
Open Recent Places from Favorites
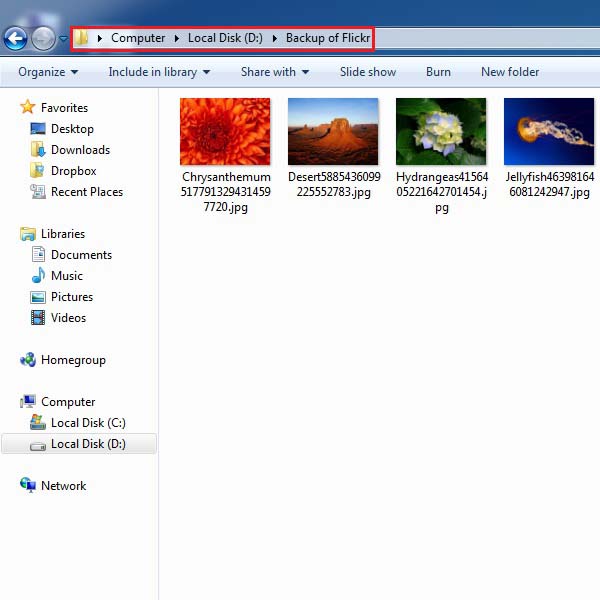click(87, 192)
